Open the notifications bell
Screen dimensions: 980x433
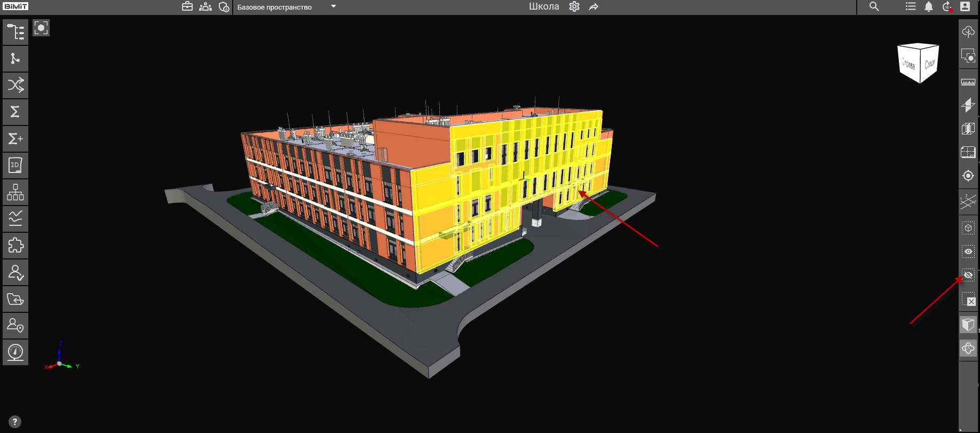929,7
